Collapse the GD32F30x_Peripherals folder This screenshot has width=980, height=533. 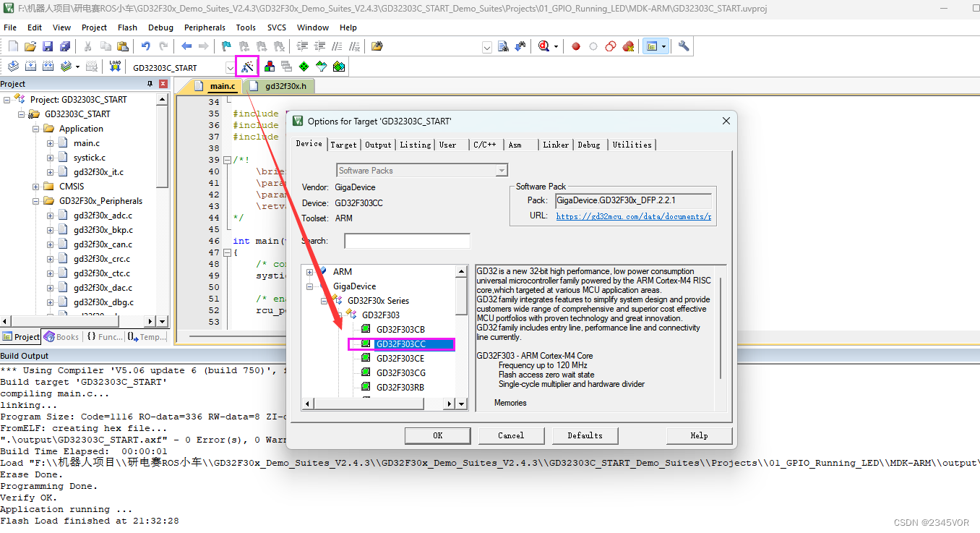point(36,201)
